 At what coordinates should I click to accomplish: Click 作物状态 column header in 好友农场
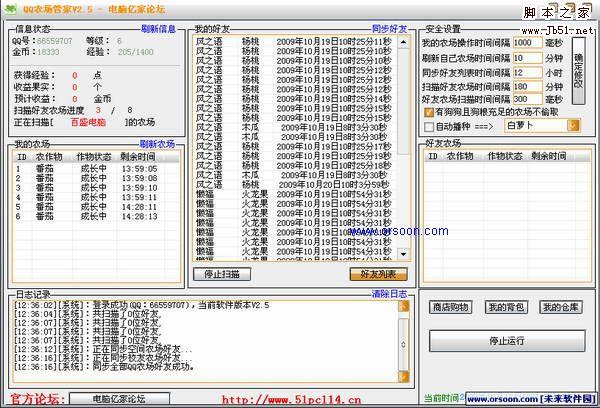[505, 156]
